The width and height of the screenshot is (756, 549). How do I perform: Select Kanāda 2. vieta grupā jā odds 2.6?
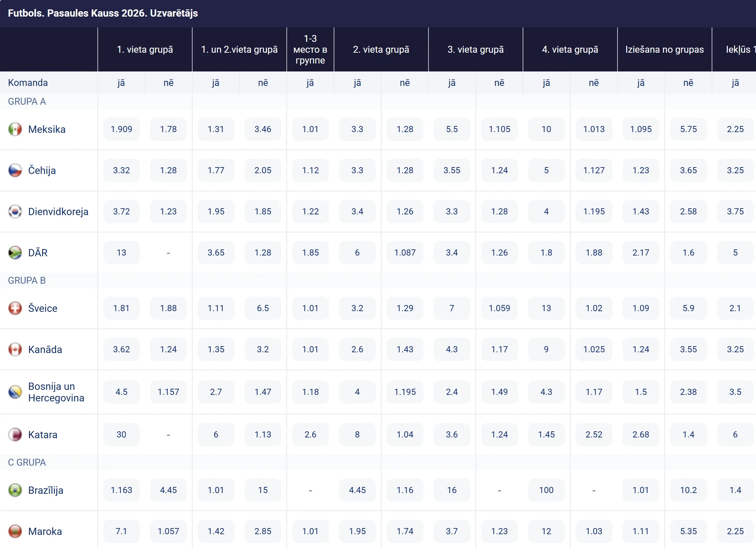coord(357,349)
